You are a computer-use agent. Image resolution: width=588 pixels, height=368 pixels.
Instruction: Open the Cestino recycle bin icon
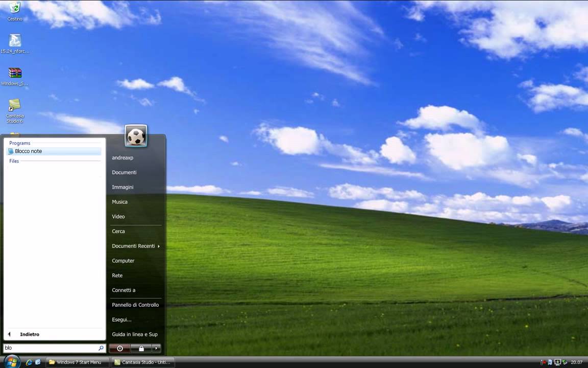click(x=15, y=11)
